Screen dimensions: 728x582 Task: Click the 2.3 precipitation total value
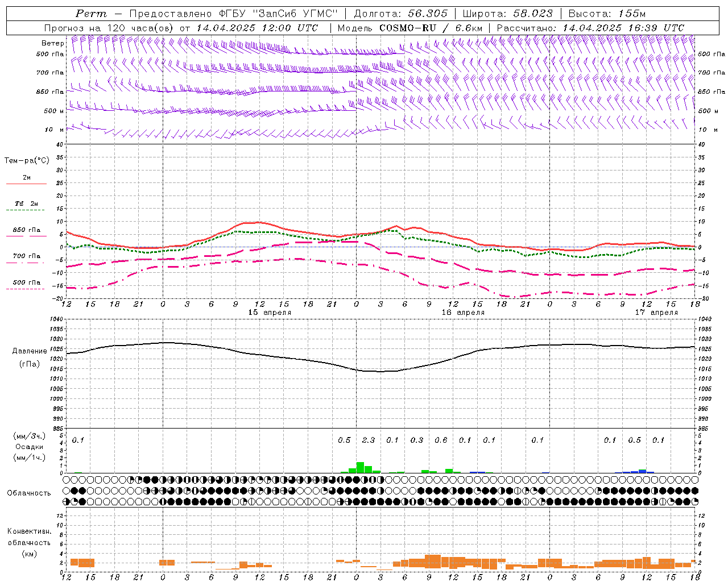[x=369, y=440]
